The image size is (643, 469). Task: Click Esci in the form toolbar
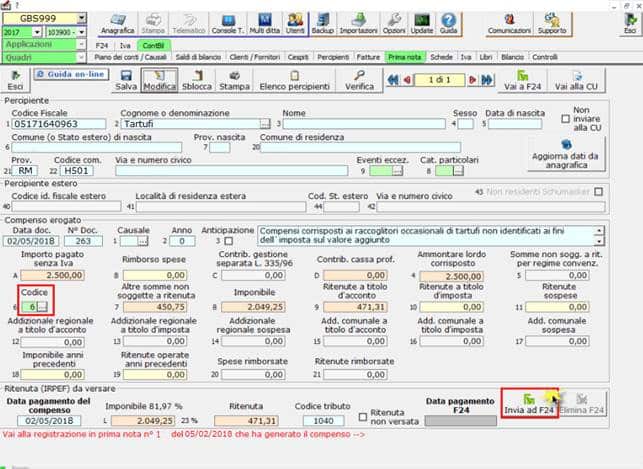tap(15, 80)
